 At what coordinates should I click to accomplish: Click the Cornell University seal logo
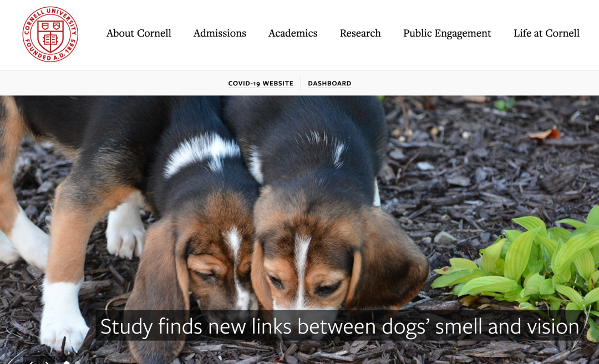coord(50,34)
